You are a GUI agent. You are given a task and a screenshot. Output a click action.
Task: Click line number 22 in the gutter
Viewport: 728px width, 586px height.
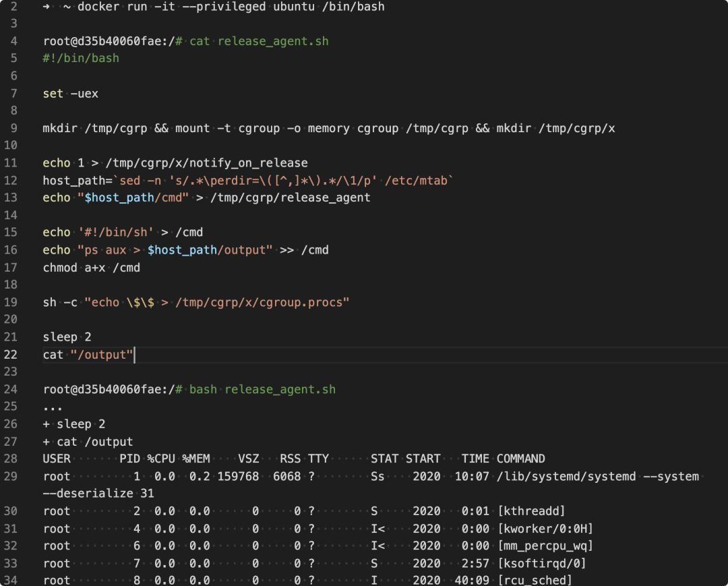point(11,355)
